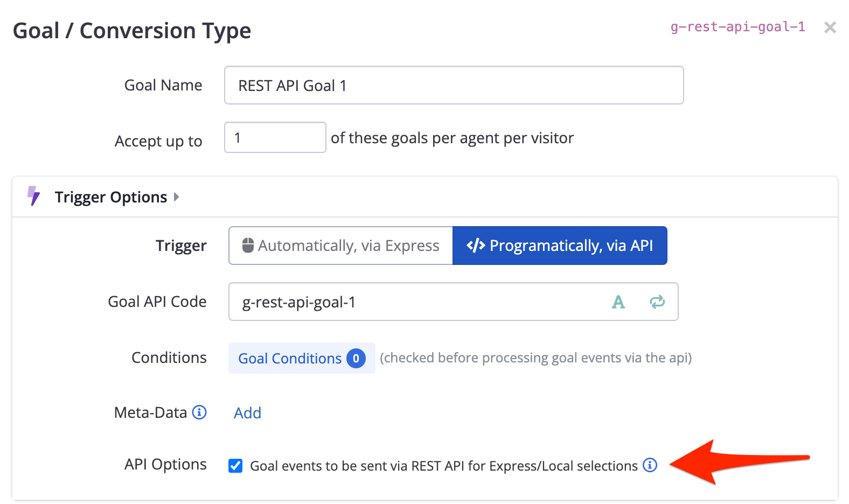Click the shield icon in the Express button
Screen dimensions: 849x504
point(248,245)
